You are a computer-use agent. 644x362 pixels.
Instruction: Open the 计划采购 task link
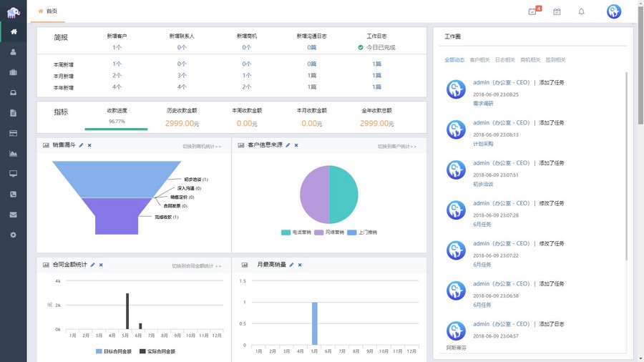pyautogui.click(x=483, y=144)
